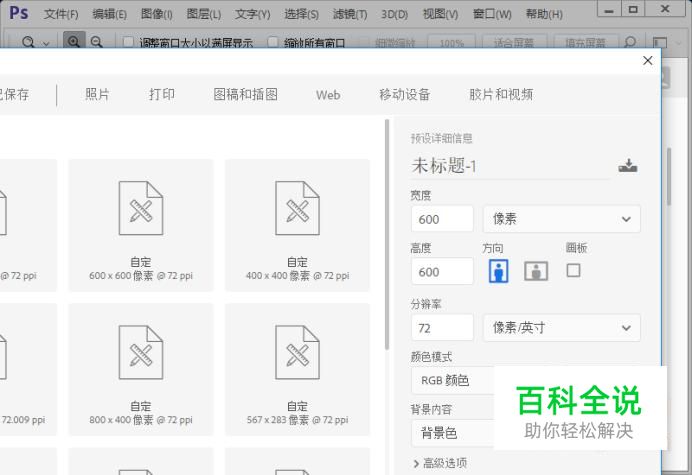Select the zoom in magnifier tool
The width and height of the screenshot is (692, 475).
click(x=74, y=41)
